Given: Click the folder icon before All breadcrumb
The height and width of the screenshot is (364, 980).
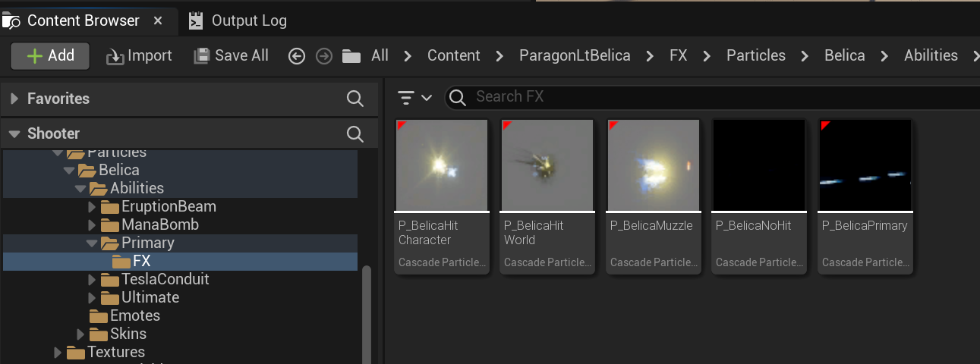Looking at the screenshot, I should pos(351,56).
